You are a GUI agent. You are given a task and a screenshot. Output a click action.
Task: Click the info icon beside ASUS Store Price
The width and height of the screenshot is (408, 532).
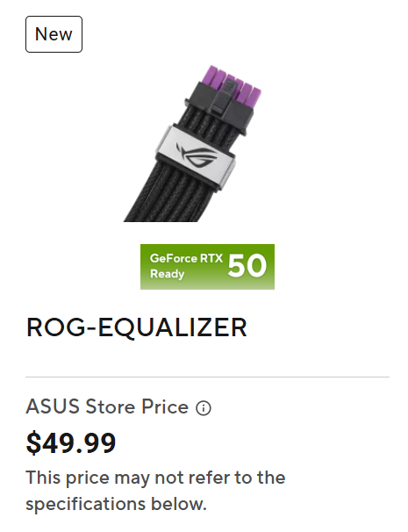point(204,408)
